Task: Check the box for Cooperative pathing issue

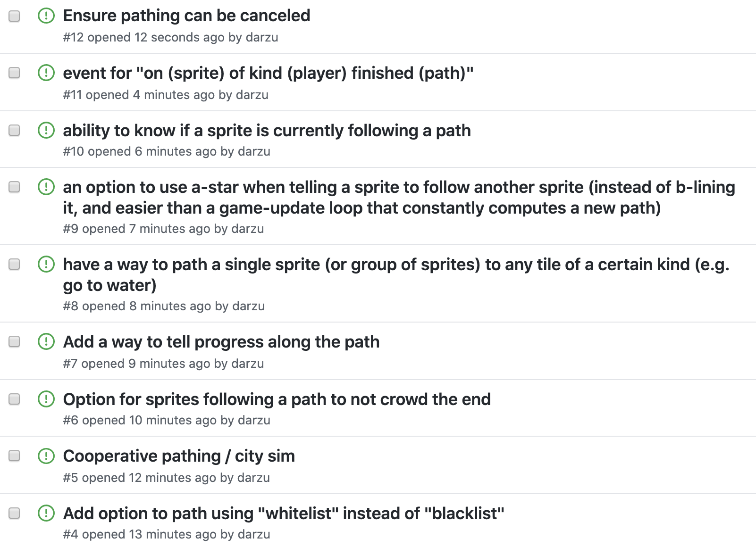Action: coord(15,456)
